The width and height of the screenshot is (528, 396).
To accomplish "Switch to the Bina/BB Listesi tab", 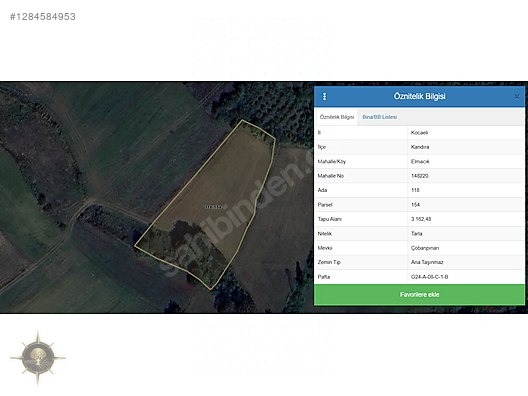I will coord(380,117).
